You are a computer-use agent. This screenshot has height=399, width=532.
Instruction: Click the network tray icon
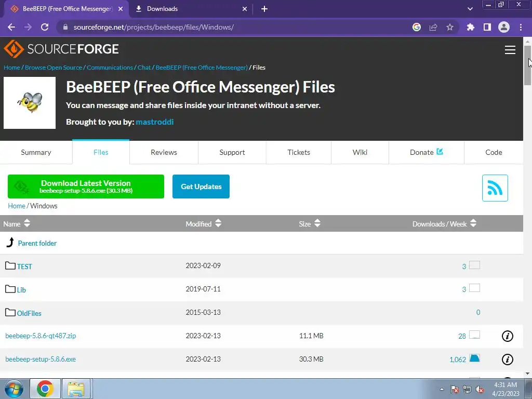click(467, 390)
